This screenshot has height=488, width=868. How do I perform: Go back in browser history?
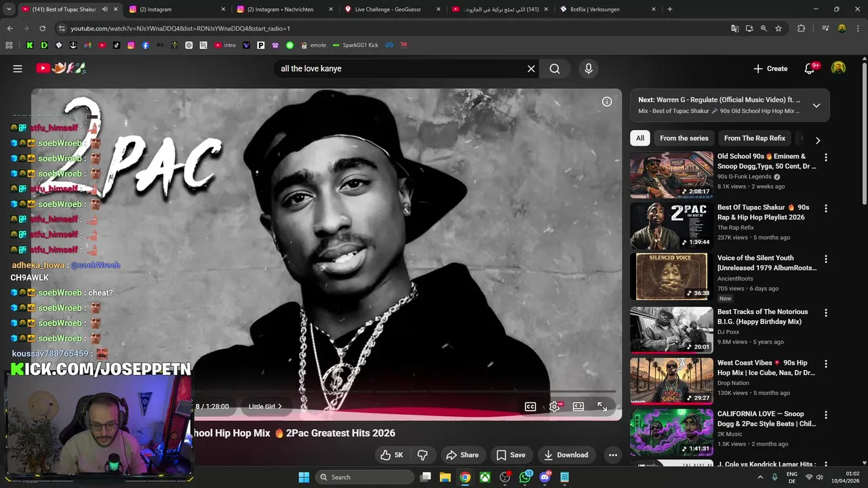(x=9, y=28)
